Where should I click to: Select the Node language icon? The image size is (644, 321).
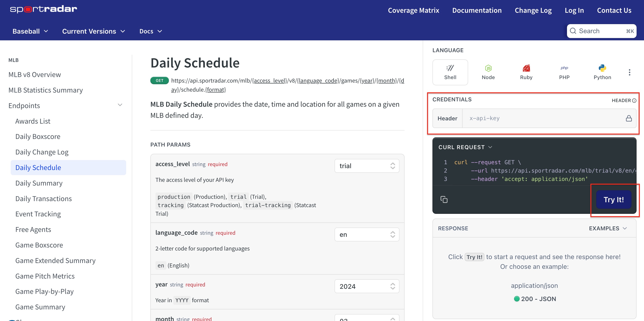[x=488, y=72]
